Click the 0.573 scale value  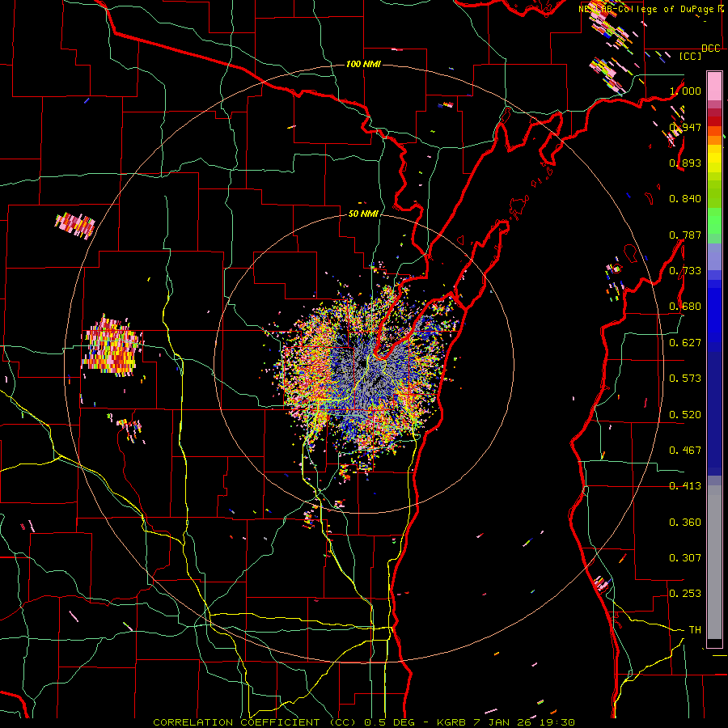coord(685,379)
